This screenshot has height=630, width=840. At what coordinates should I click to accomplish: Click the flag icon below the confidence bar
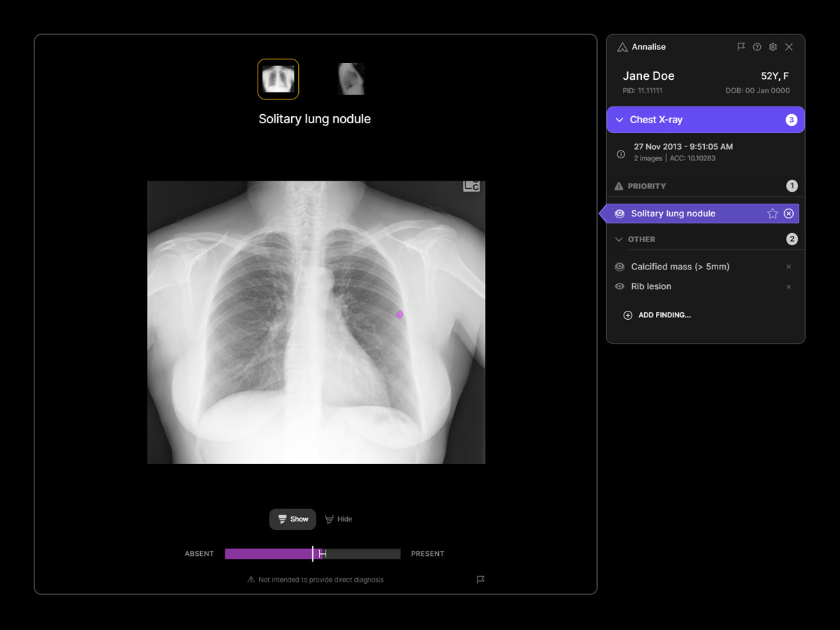point(480,580)
